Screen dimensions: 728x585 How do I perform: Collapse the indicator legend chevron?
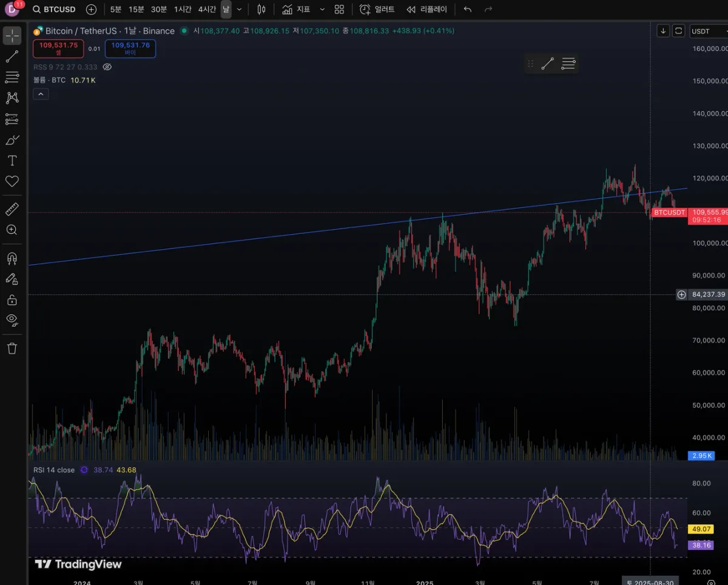tap(41, 94)
